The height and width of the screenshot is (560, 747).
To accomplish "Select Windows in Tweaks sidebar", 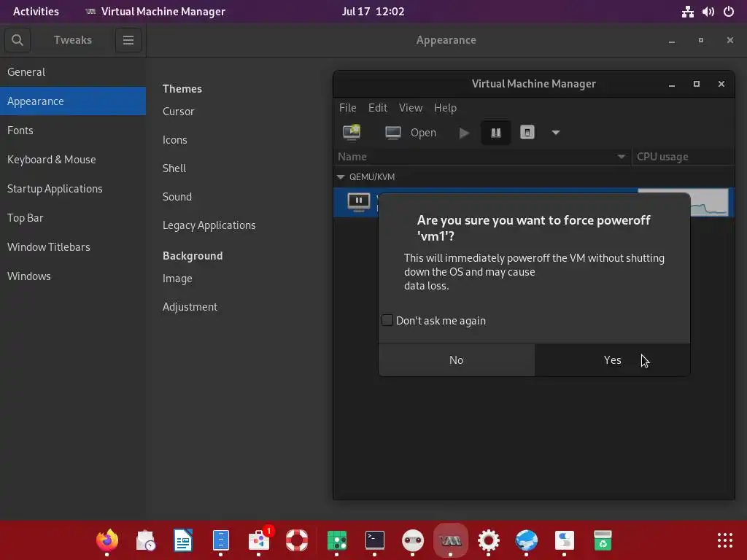I will tap(73, 276).
